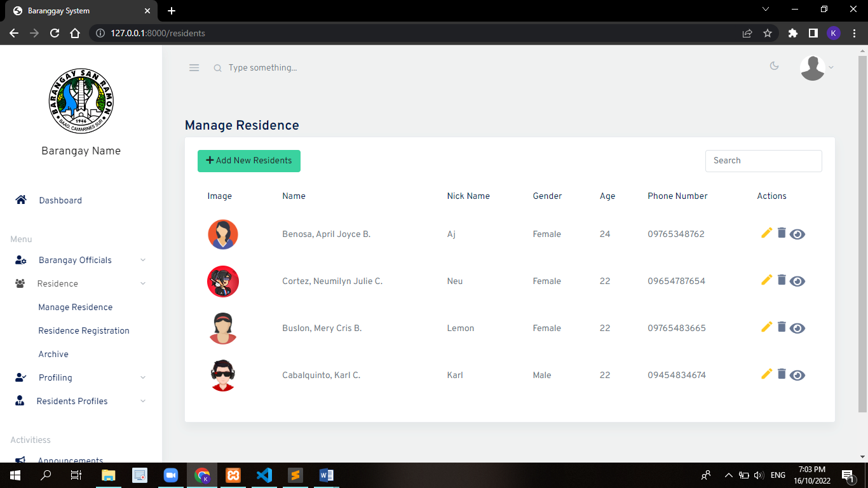Select the Archive menu item

click(53, 354)
